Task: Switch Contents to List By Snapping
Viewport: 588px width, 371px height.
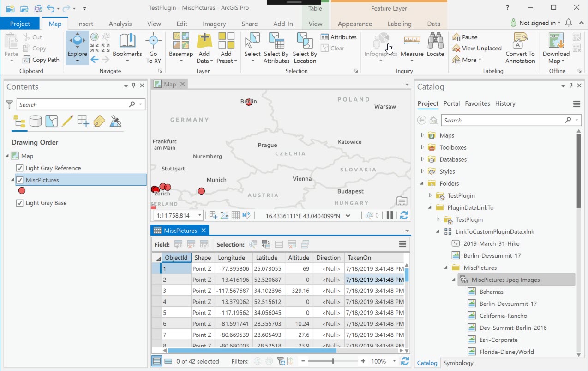Action: coord(83,121)
